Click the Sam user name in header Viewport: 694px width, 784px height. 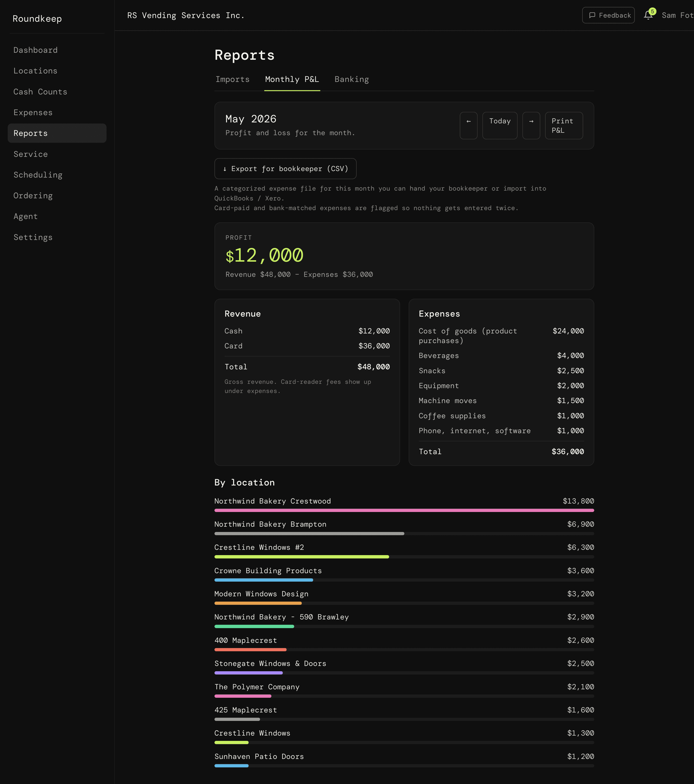[678, 15]
